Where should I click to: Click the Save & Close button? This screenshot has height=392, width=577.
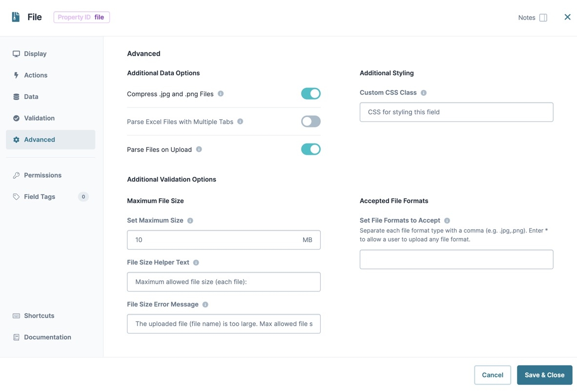click(545, 375)
